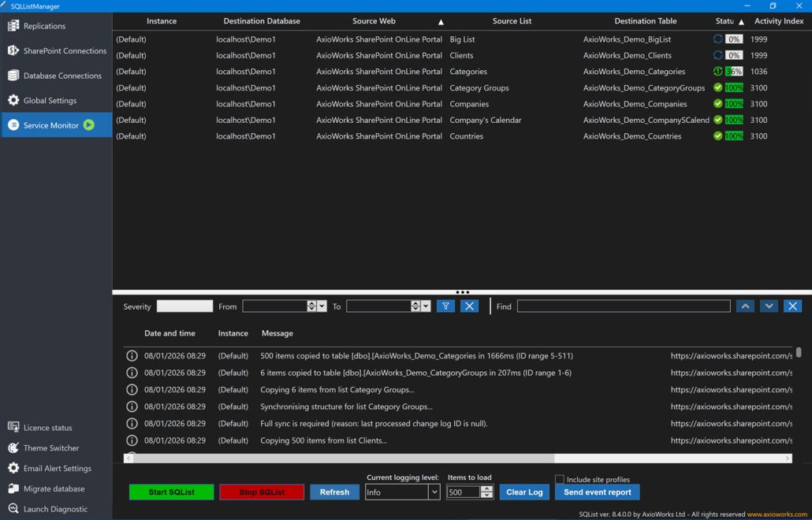Click inside the Severity filter field
Image resolution: width=812 pixels, height=520 pixels.
(184, 306)
